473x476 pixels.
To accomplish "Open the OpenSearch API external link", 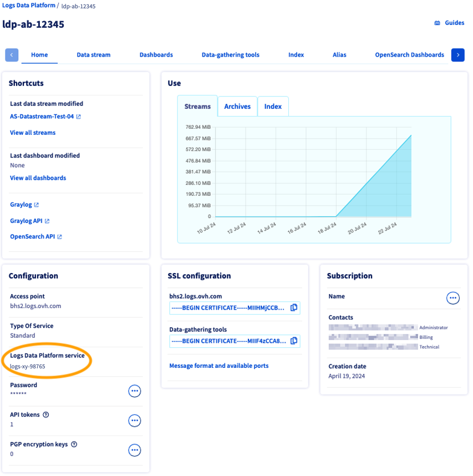I will click(59, 236).
